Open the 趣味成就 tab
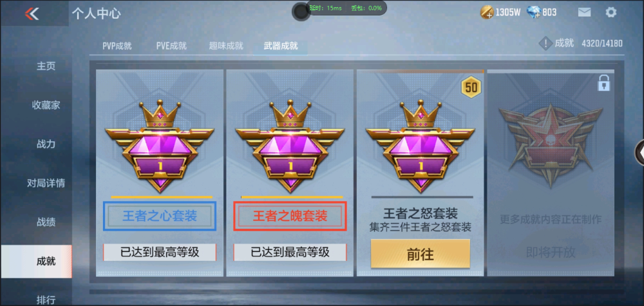 click(226, 46)
